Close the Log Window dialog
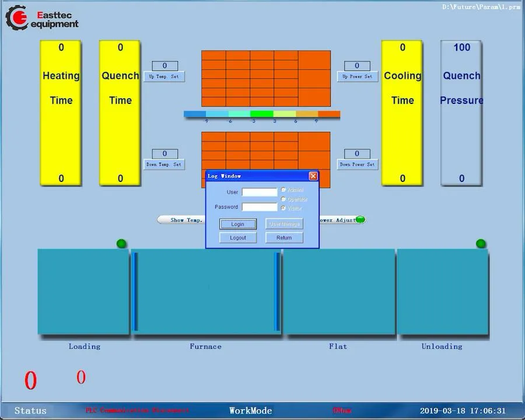 313,176
